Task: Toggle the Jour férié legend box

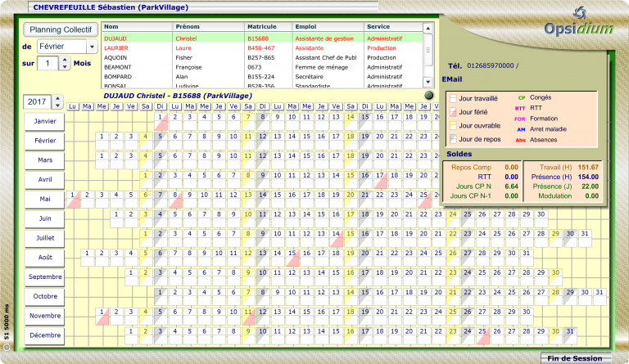Action: [x=452, y=112]
